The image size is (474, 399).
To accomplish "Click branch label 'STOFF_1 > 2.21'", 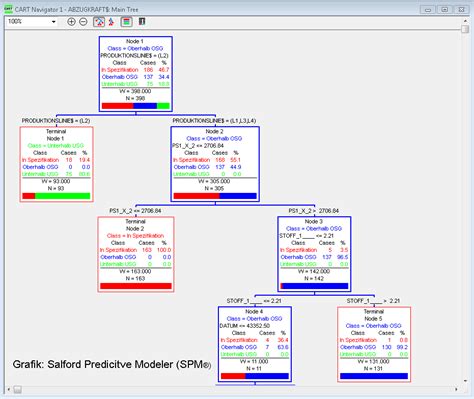I will pos(373,301).
